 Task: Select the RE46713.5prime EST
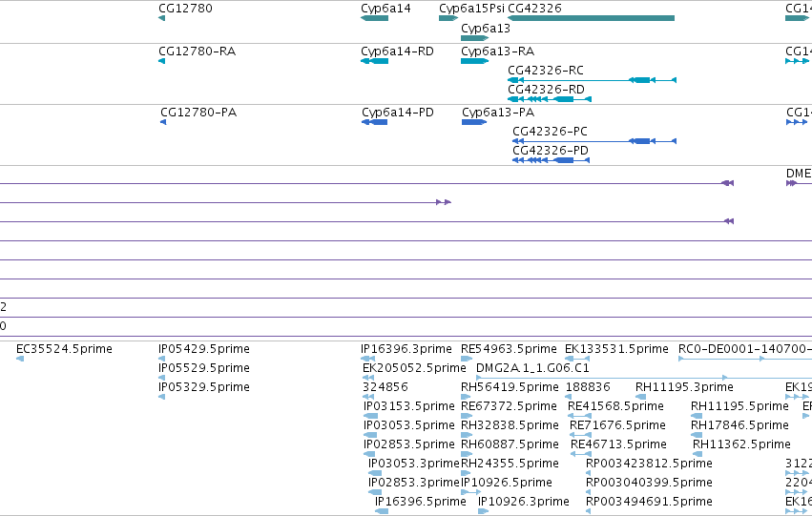pyautogui.click(x=618, y=444)
